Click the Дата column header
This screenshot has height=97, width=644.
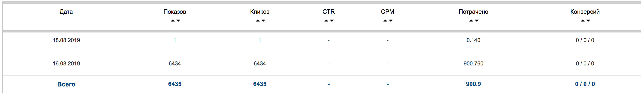pos(66,12)
